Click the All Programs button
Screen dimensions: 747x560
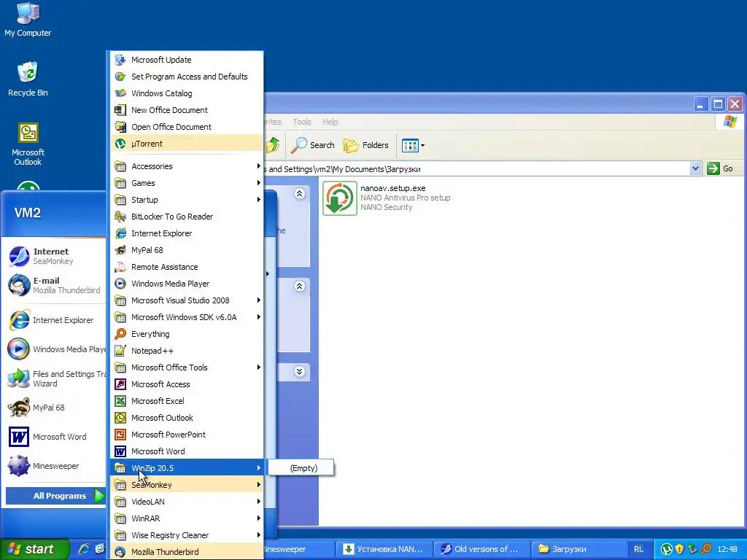click(55, 496)
